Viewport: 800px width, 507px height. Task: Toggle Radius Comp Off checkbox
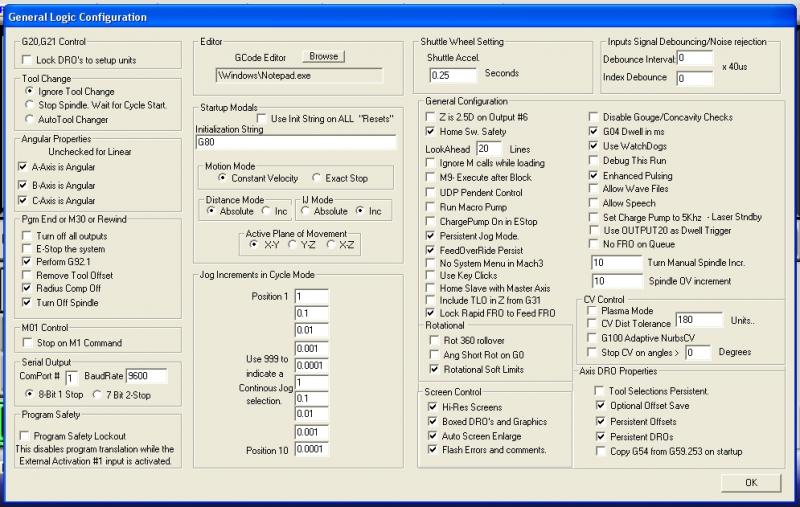click(x=27, y=288)
